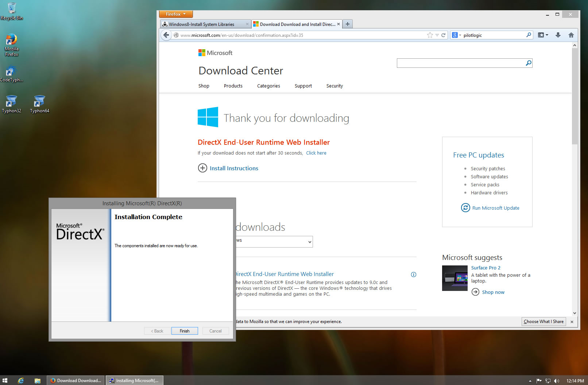This screenshot has height=385, width=588.
Task: Open Internet Explorer from taskbar
Action: point(21,380)
